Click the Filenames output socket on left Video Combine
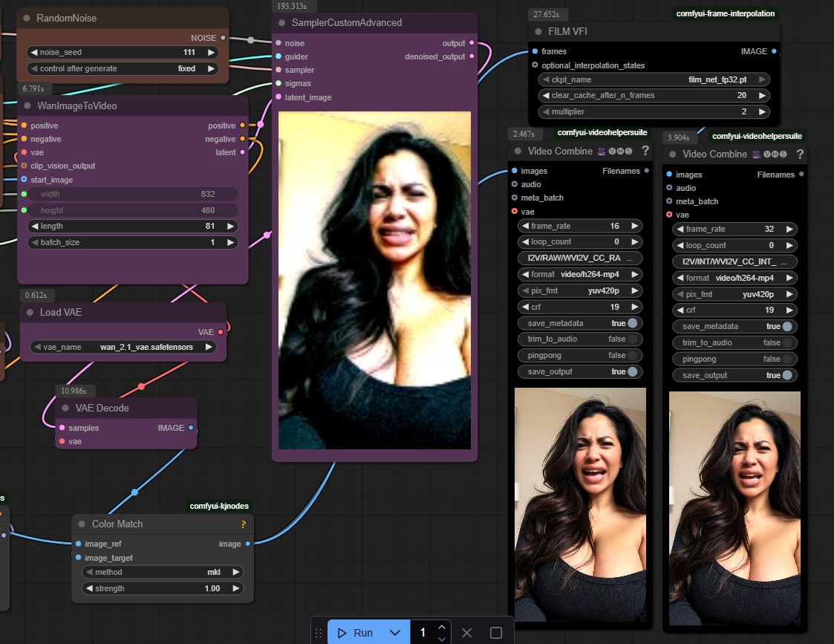Screen dimensions: 834x644 646,171
